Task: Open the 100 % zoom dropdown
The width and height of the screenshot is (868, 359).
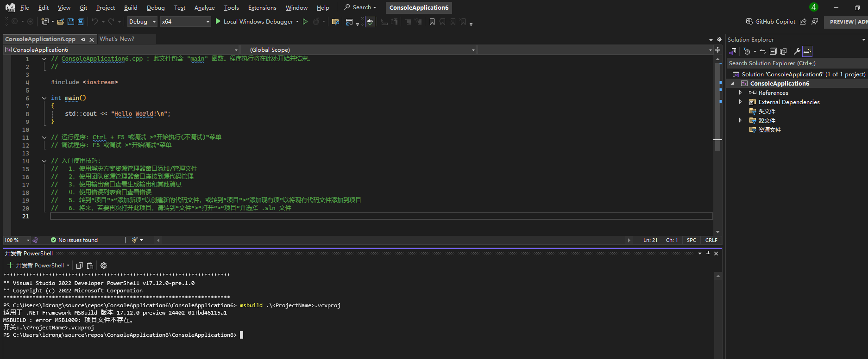Action: 17,240
